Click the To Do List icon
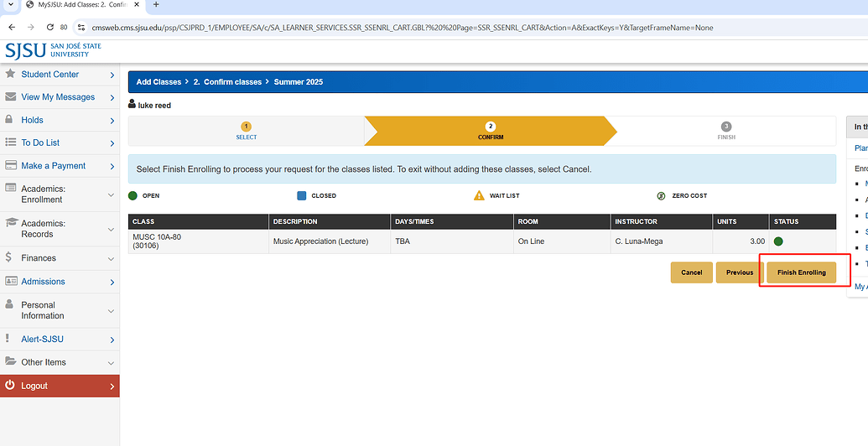The image size is (868, 446). pos(11,143)
